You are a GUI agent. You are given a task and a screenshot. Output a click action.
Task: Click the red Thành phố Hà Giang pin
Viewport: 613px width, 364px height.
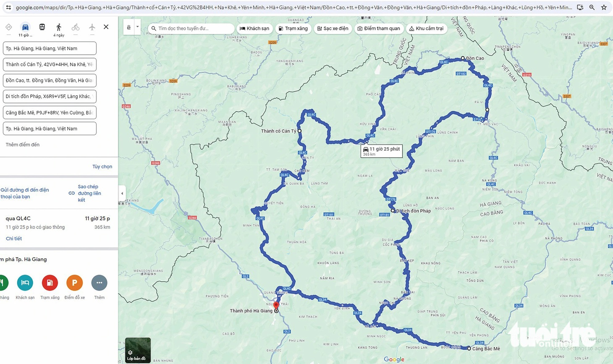pyautogui.click(x=276, y=306)
